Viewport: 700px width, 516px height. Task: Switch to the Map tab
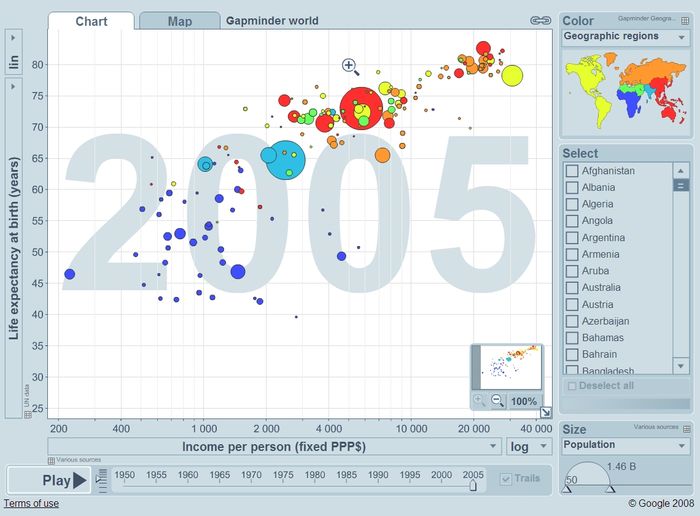click(179, 21)
